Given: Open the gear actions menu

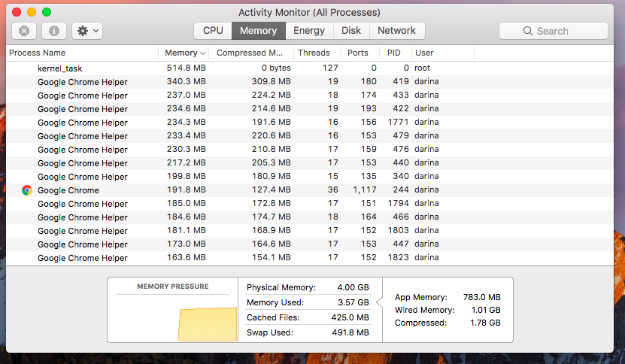Looking at the screenshot, I should pyautogui.click(x=87, y=31).
